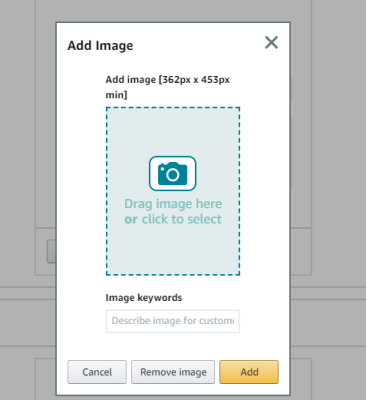Click the camera lens circle
The image size is (367, 400).
tap(173, 175)
